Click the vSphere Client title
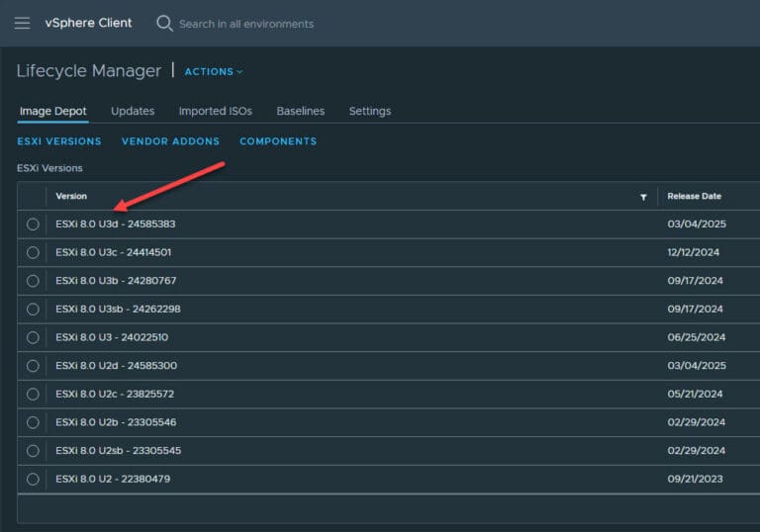The height and width of the screenshot is (532, 760). tap(88, 23)
